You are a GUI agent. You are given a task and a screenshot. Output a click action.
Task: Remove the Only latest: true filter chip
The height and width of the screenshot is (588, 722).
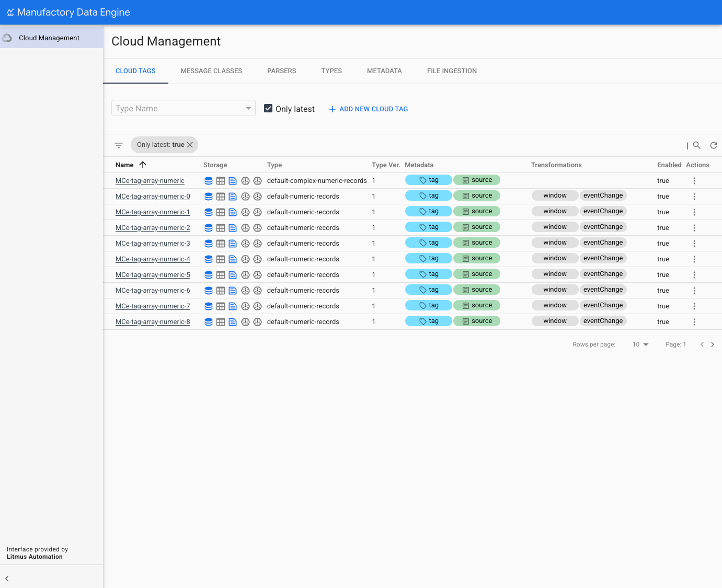[190, 145]
